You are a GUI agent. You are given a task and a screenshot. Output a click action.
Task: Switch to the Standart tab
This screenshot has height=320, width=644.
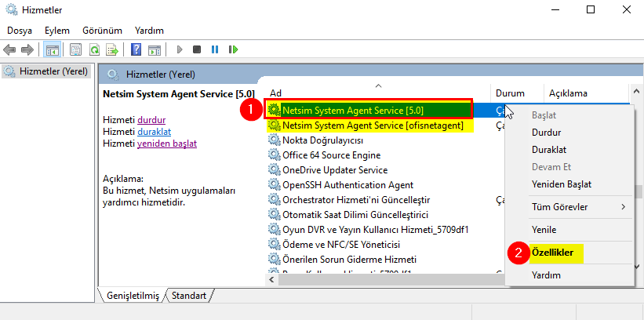click(189, 296)
